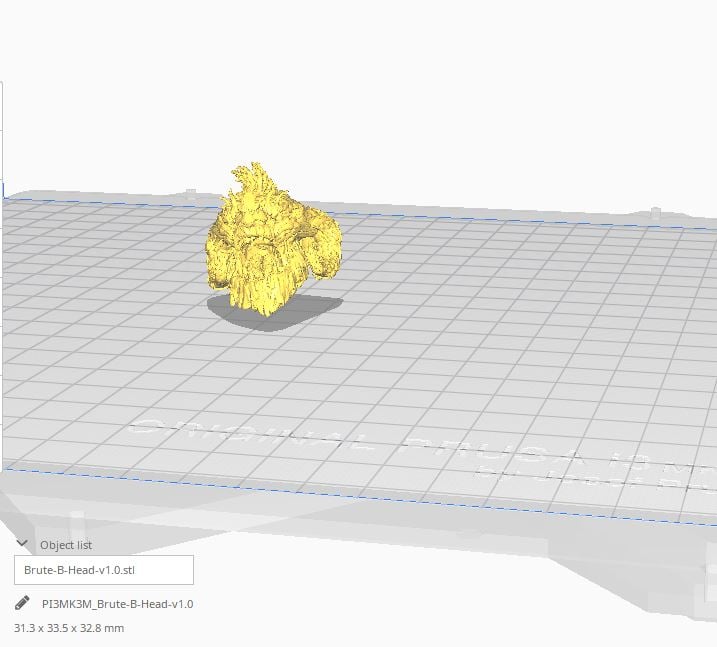Click the spiky crest atop the model
717x647 pixels.
(x=256, y=180)
